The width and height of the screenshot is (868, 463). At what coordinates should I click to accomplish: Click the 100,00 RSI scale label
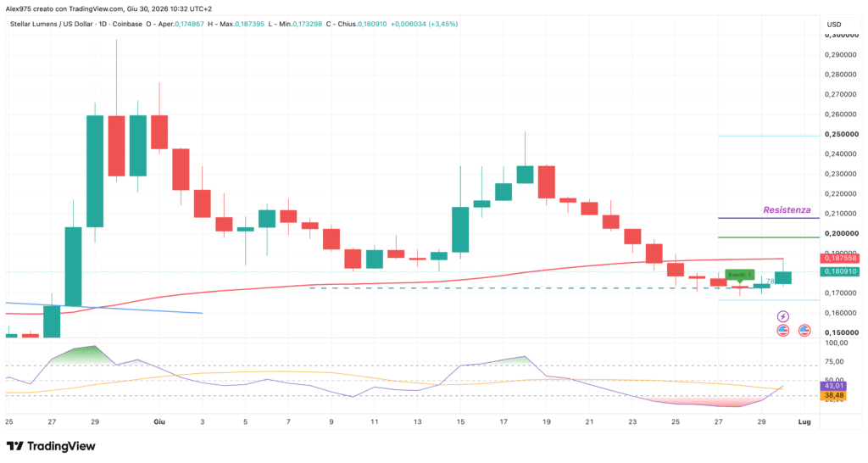click(x=837, y=343)
